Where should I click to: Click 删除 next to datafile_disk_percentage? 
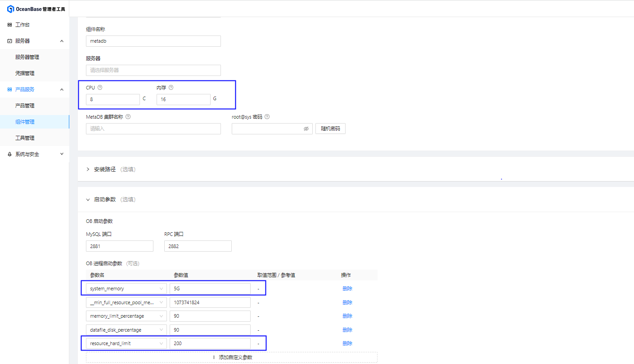click(347, 329)
